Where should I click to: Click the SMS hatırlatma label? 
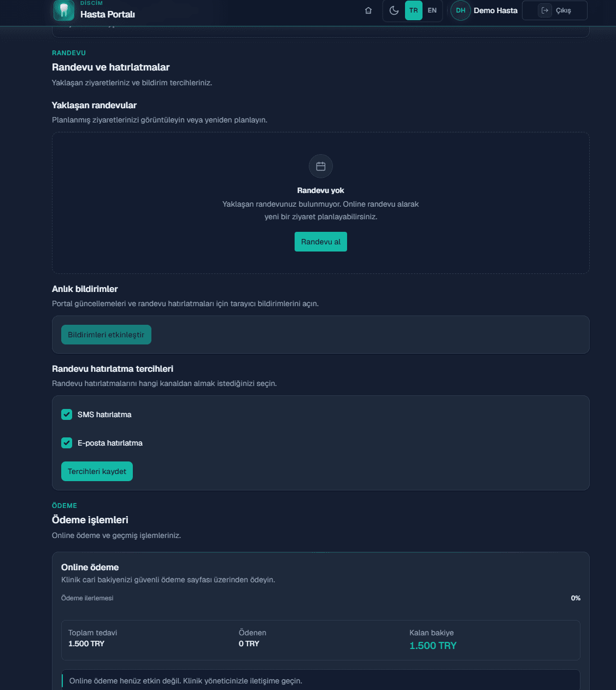coord(104,414)
